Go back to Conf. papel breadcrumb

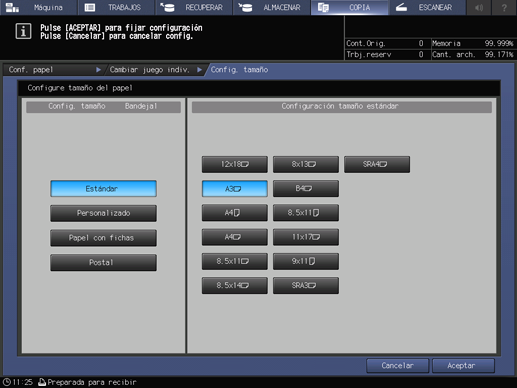[x=53, y=70]
